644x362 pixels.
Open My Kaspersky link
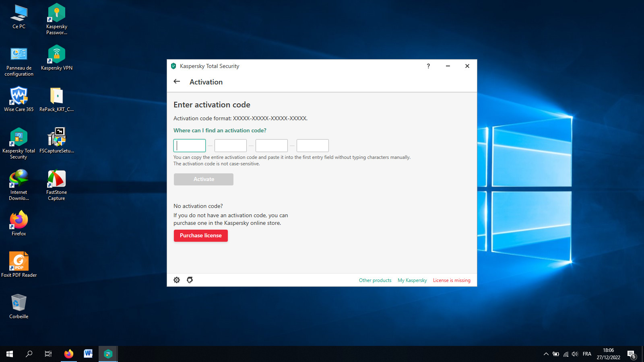(x=412, y=280)
